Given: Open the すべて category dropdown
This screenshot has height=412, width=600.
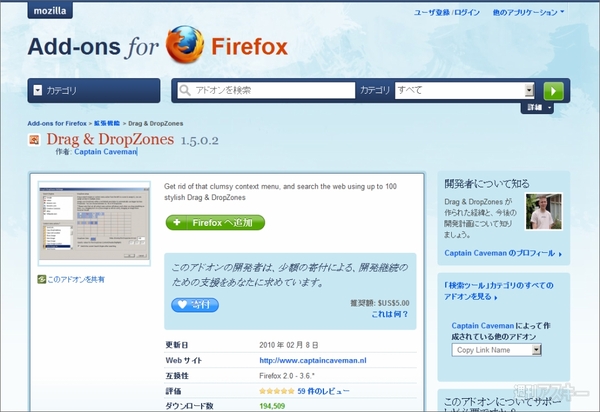Looking at the screenshot, I should [x=465, y=90].
